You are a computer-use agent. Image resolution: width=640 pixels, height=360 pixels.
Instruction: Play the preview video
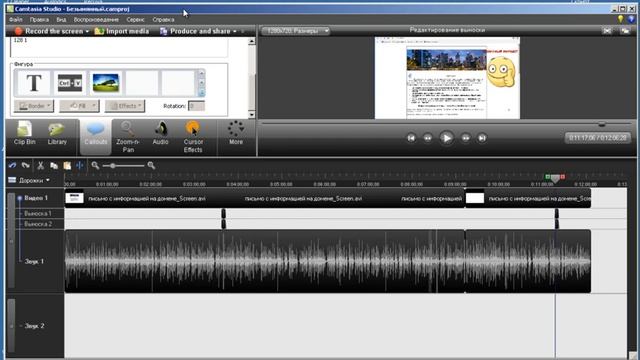click(447, 138)
